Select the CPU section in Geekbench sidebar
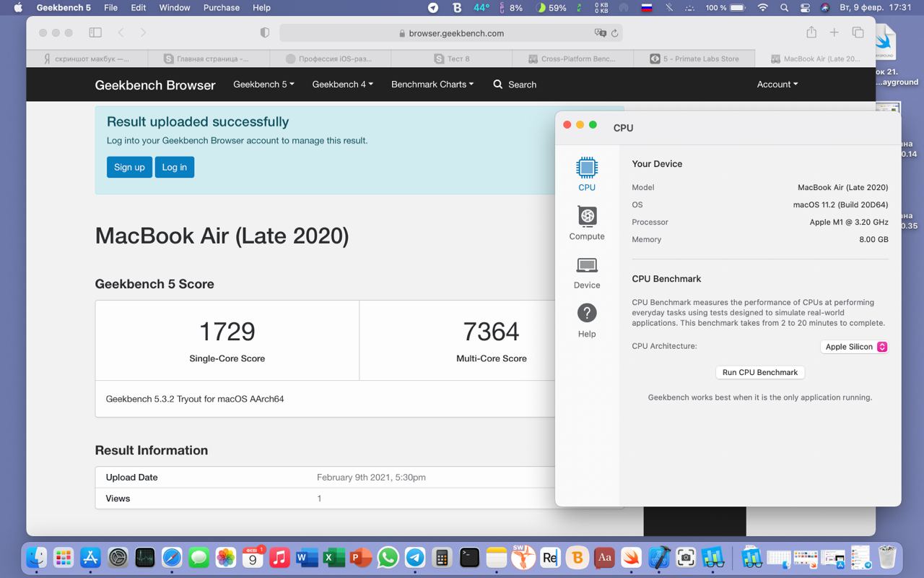 pyautogui.click(x=587, y=174)
